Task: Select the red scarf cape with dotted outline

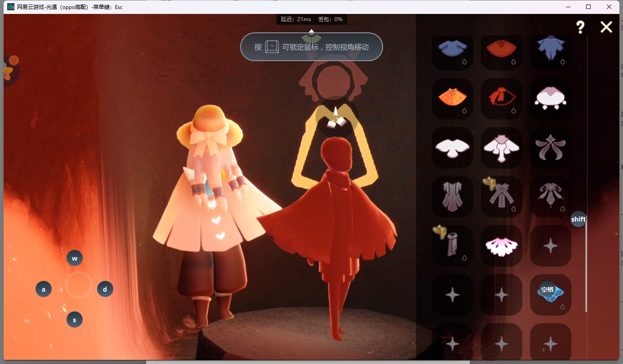Action: [x=502, y=99]
